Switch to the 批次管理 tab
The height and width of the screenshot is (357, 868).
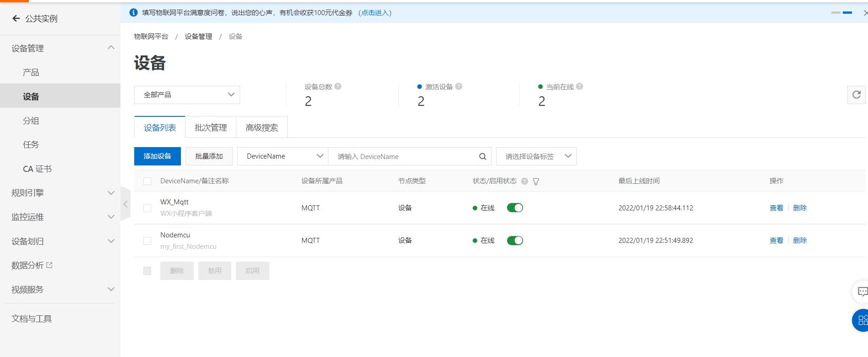(x=211, y=127)
